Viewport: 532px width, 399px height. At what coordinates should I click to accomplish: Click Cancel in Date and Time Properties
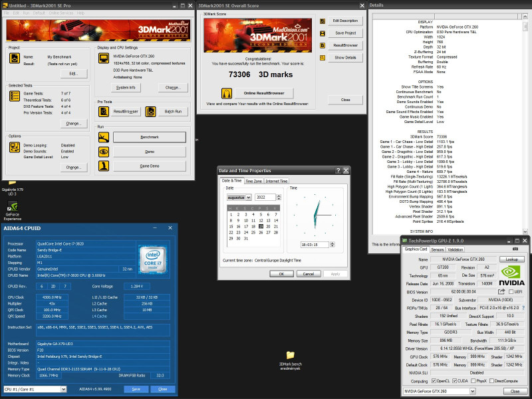point(309,273)
